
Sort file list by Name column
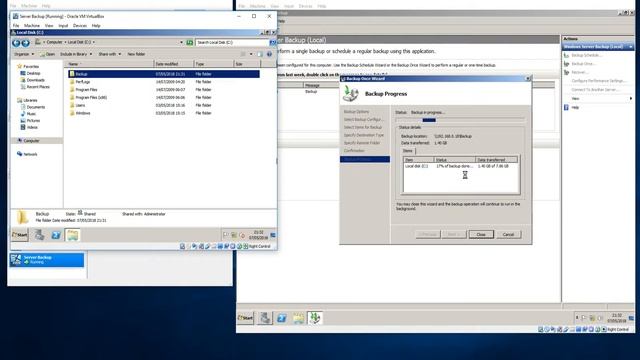pos(110,64)
